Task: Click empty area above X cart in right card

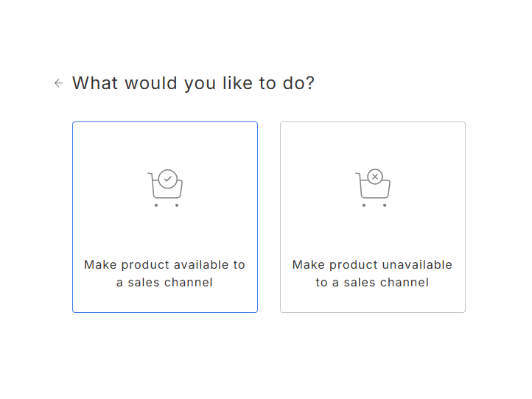Action: coord(373,145)
